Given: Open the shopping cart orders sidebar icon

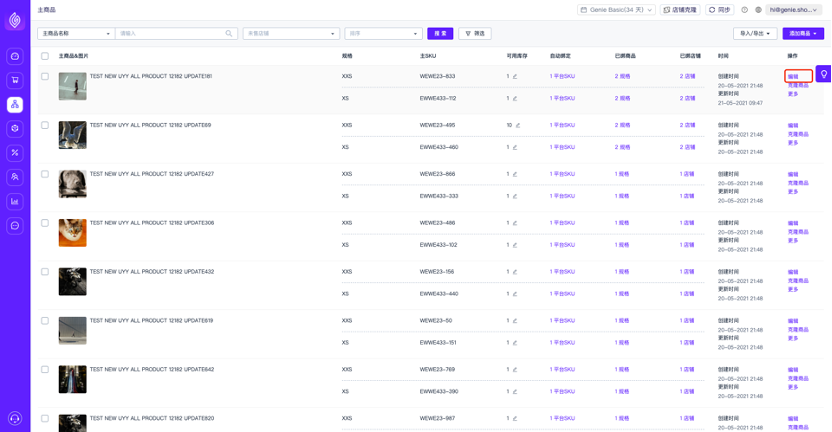Looking at the screenshot, I should point(15,80).
